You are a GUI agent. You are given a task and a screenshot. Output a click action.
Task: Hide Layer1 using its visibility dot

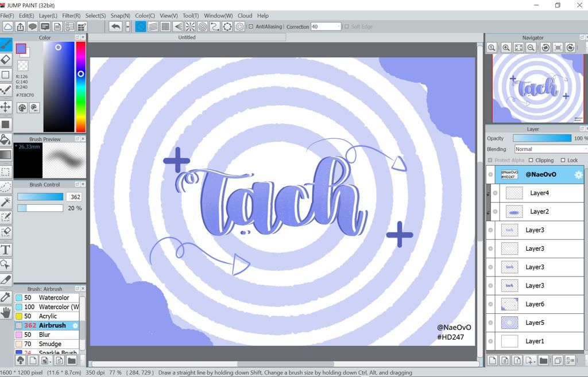coord(490,341)
